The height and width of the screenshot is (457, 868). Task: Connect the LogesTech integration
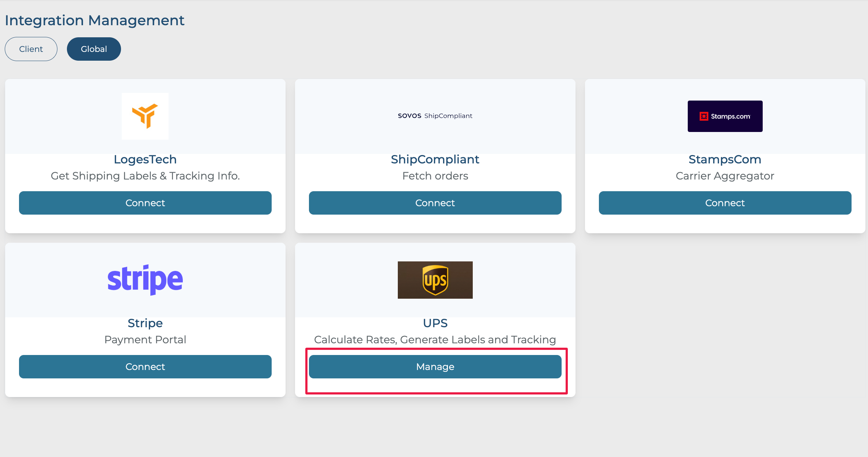(x=145, y=203)
